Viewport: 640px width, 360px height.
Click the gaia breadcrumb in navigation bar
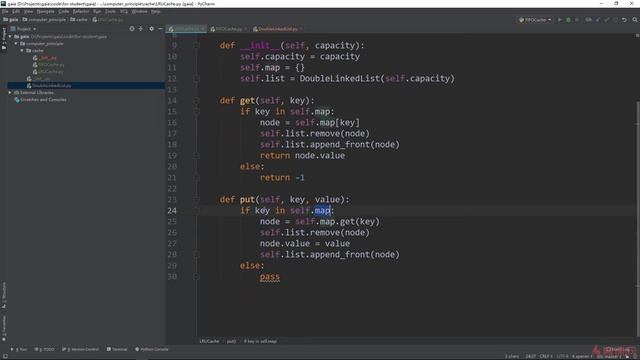pos(11,19)
